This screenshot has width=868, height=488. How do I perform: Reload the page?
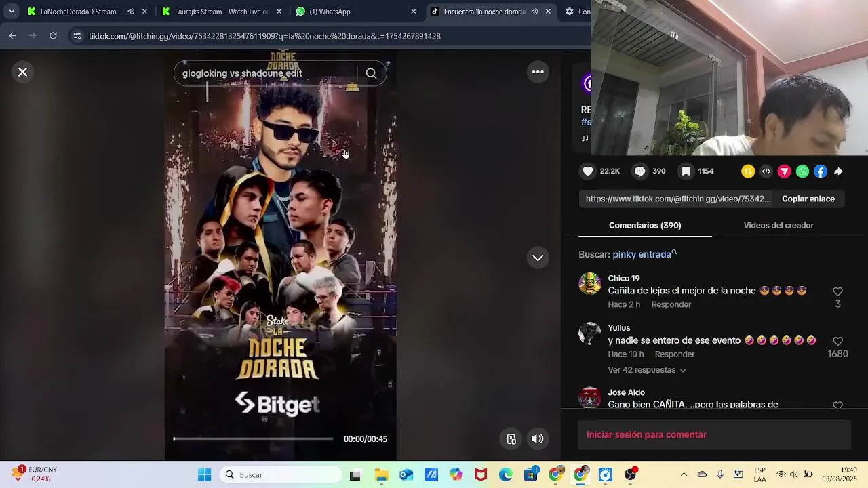tap(53, 36)
